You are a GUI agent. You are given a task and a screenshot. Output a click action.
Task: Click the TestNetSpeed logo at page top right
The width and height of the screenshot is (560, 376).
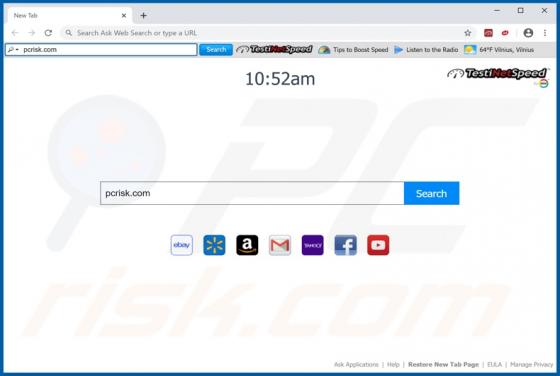click(x=498, y=74)
